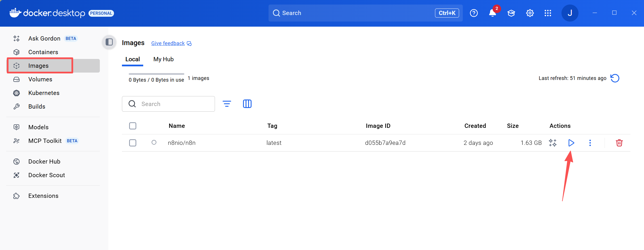
Task: Go to Containers section
Action: [x=53, y=52]
